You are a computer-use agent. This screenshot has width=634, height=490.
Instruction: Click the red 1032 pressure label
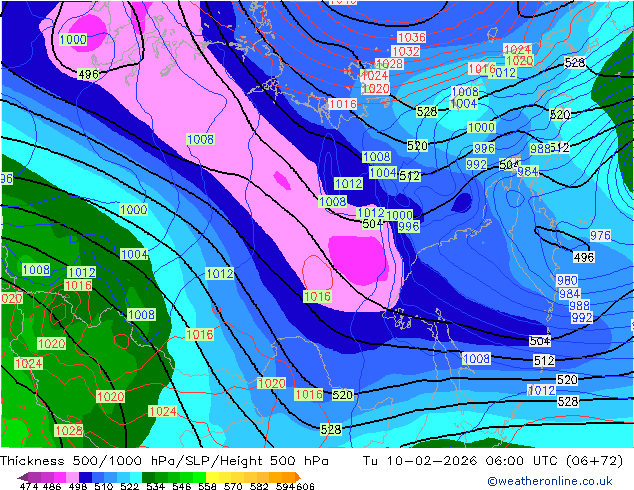click(x=406, y=51)
